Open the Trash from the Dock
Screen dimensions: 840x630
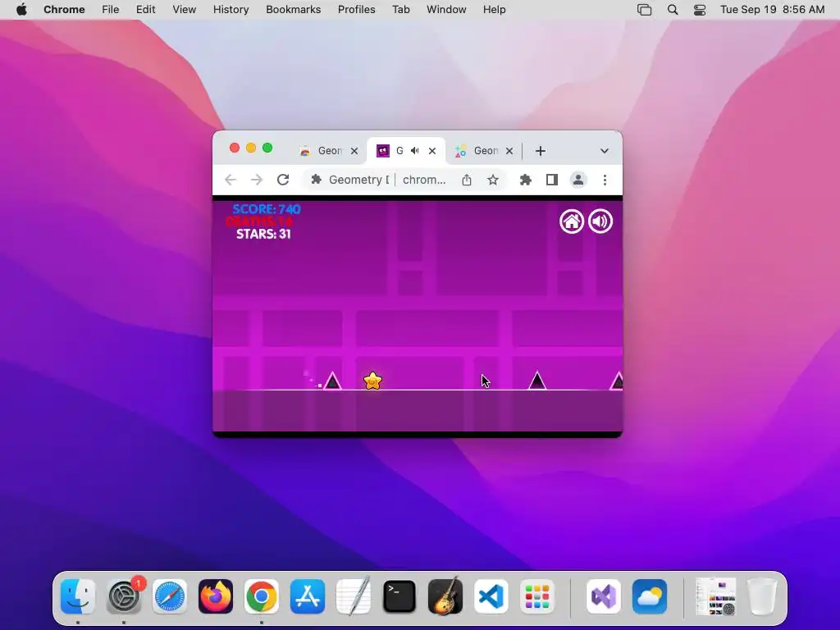[x=762, y=596]
